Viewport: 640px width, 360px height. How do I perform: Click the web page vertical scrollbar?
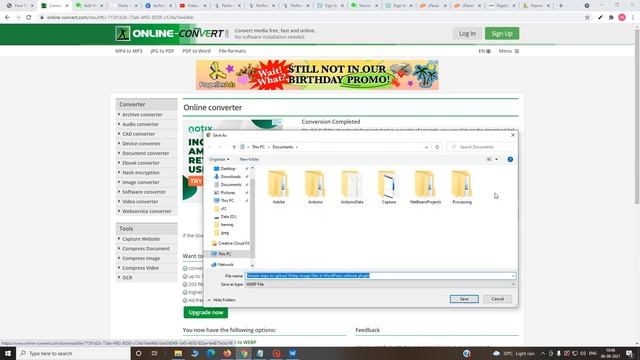tap(637, 118)
